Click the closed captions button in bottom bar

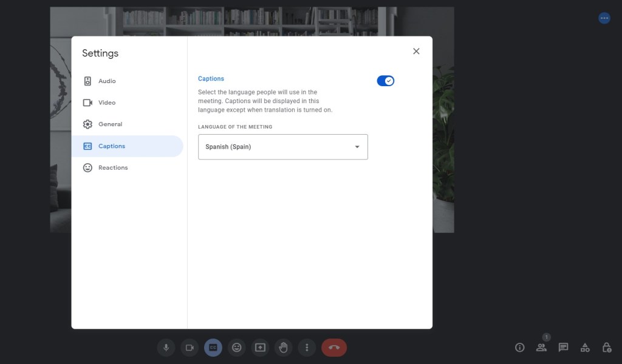point(213,348)
